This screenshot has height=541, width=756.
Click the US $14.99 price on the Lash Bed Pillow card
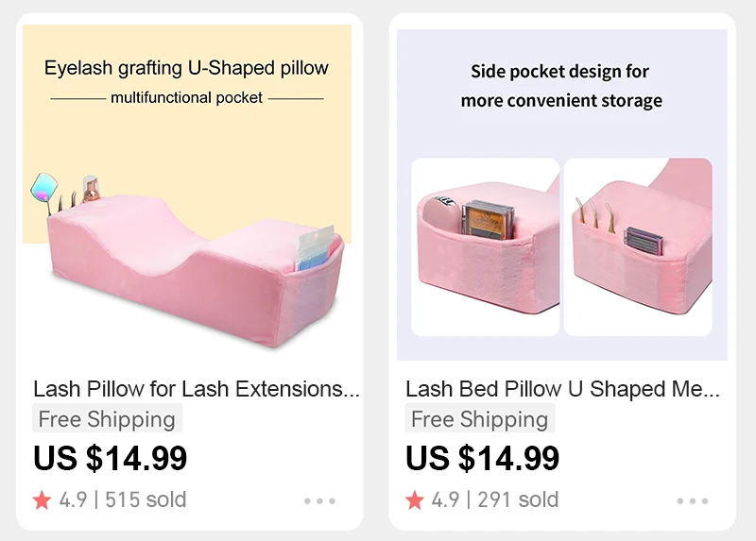tap(482, 459)
